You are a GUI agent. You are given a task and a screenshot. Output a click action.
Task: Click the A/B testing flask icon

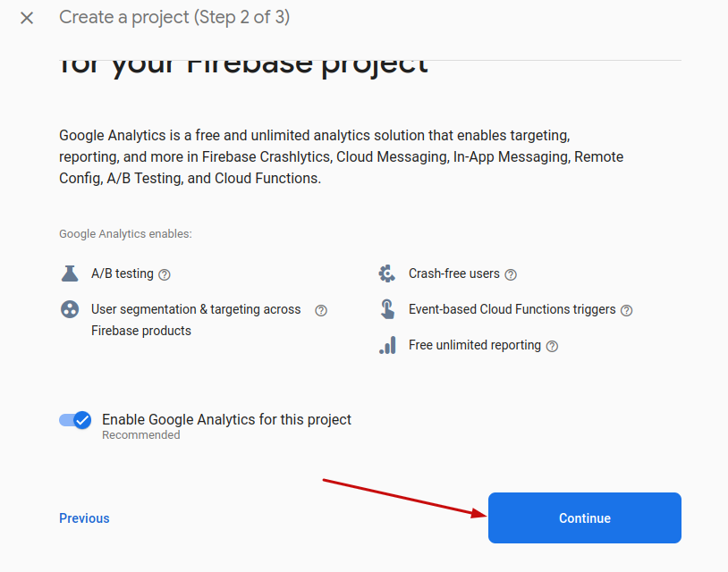[x=70, y=273]
